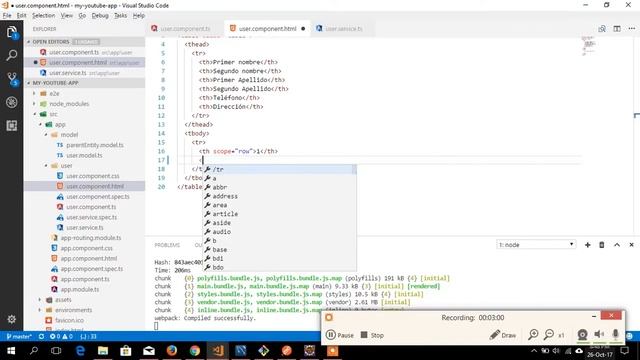Open user.model.ts in explorer tree

(x=84, y=156)
